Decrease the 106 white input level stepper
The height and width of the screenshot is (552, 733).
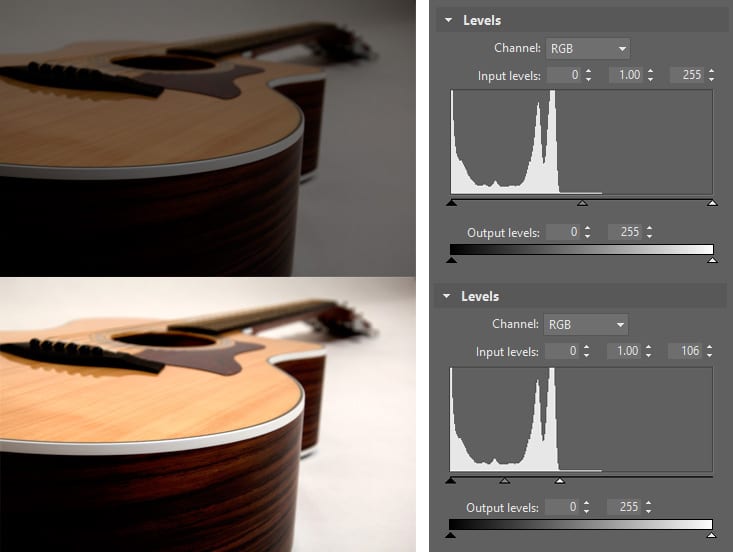709,355
